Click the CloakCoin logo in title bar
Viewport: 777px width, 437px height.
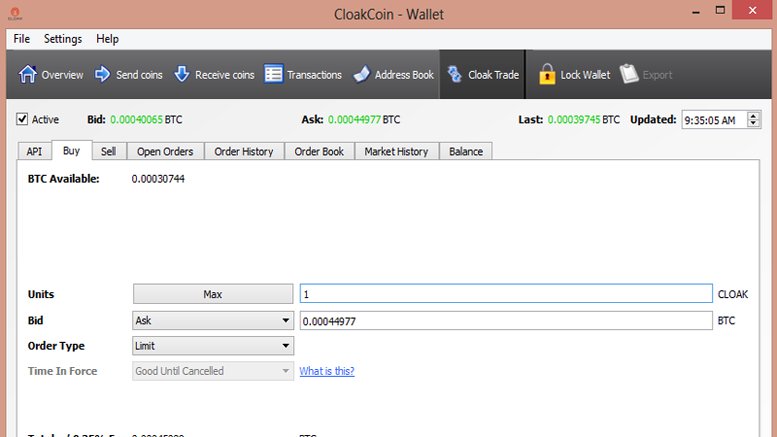(15, 13)
